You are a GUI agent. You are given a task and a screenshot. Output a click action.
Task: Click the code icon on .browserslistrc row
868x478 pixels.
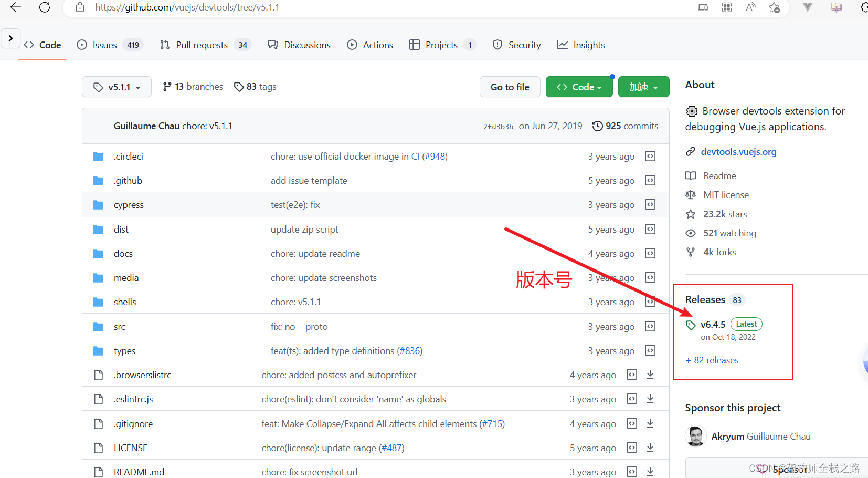(x=632, y=375)
